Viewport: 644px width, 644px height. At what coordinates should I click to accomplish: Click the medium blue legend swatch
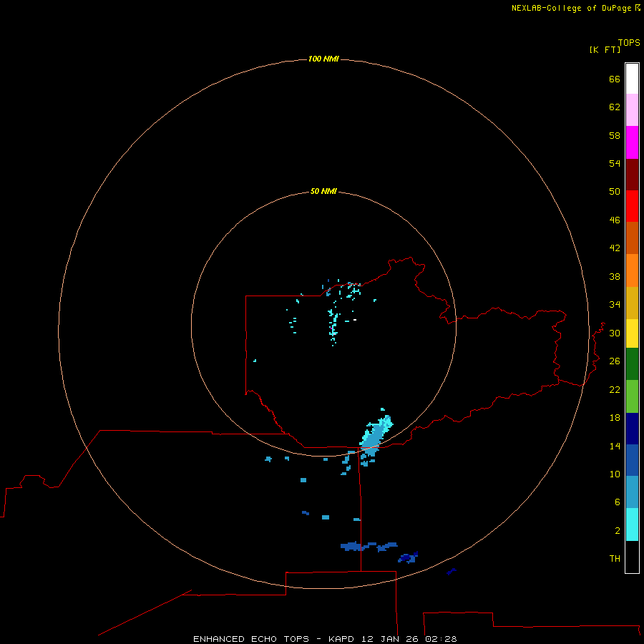[x=632, y=460]
